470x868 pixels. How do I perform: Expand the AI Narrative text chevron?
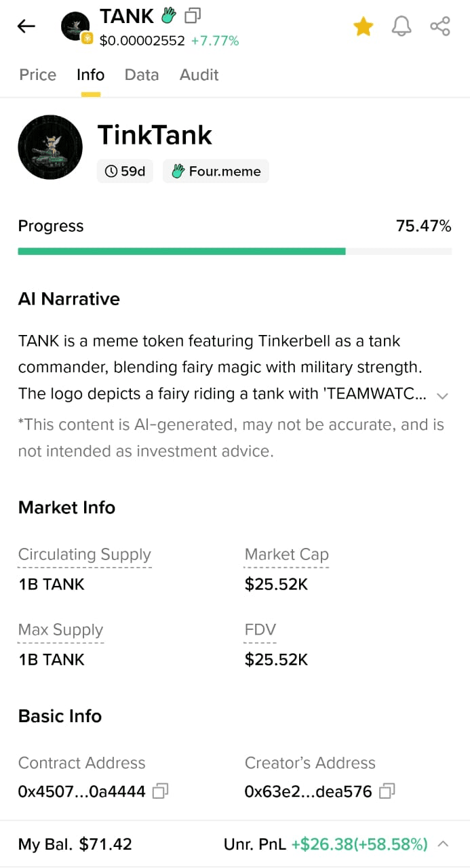(x=443, y=396)
